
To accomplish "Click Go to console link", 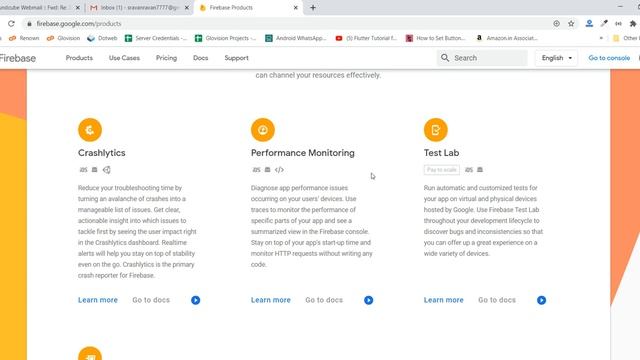I will 609,58.
